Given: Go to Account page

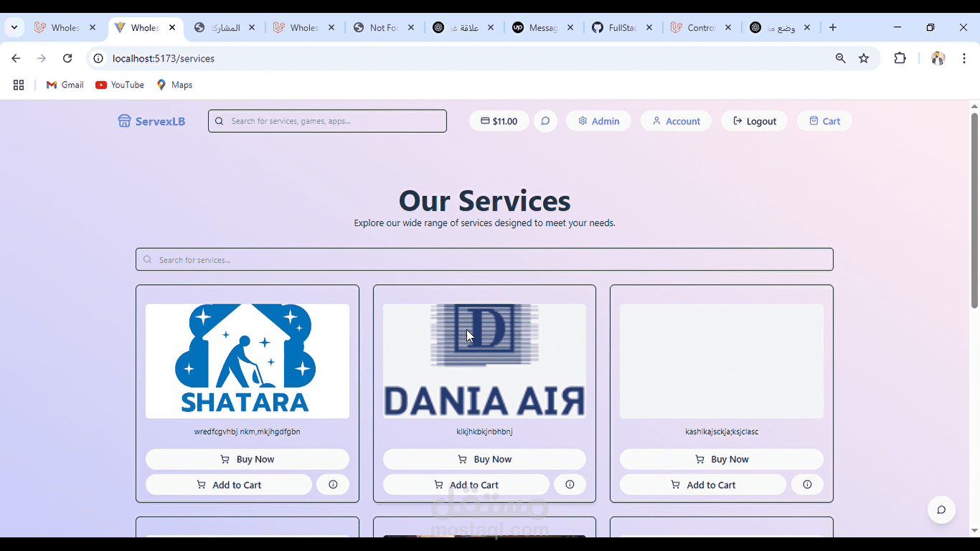Looking at the screenshot, I should pos(676,121).
